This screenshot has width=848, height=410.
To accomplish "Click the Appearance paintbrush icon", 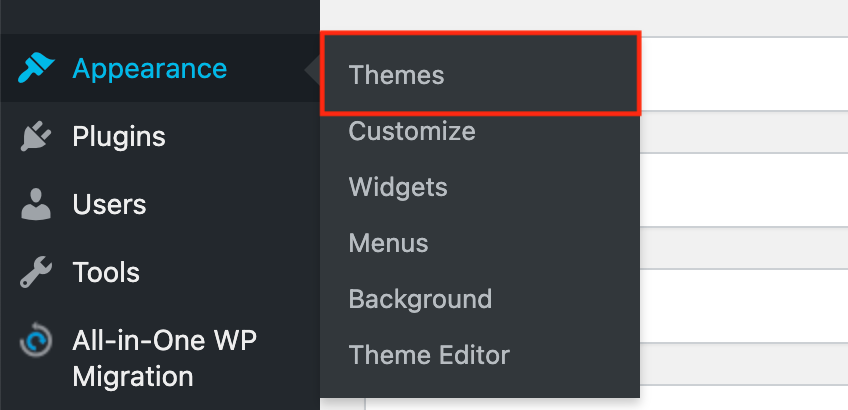I will click(x=36, y=69).
